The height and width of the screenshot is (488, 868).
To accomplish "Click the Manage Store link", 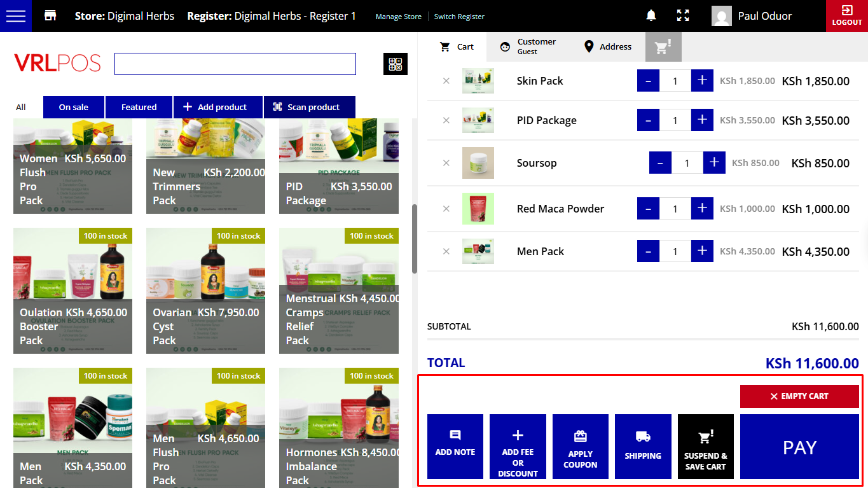I will click(398, 17).
